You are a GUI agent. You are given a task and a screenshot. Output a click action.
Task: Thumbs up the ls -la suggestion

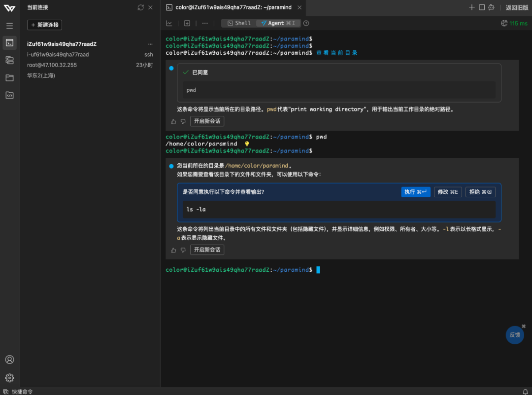(173, 250)
